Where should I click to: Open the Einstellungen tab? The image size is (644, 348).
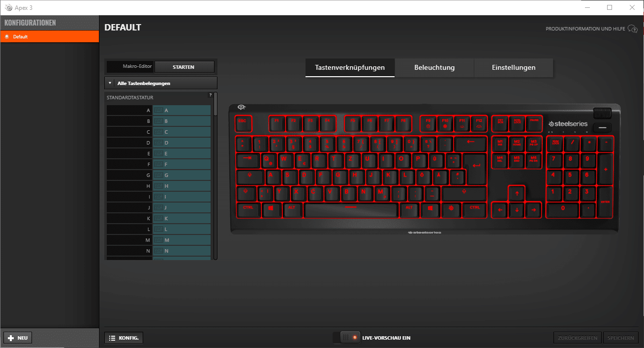pyautogui.click(x=513, y=68)
